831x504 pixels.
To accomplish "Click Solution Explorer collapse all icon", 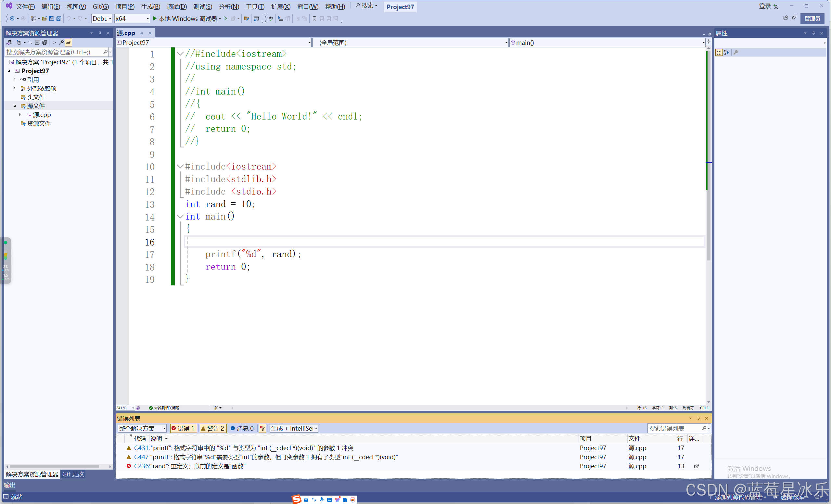I will pyautogui.click(x=37, y=43).
